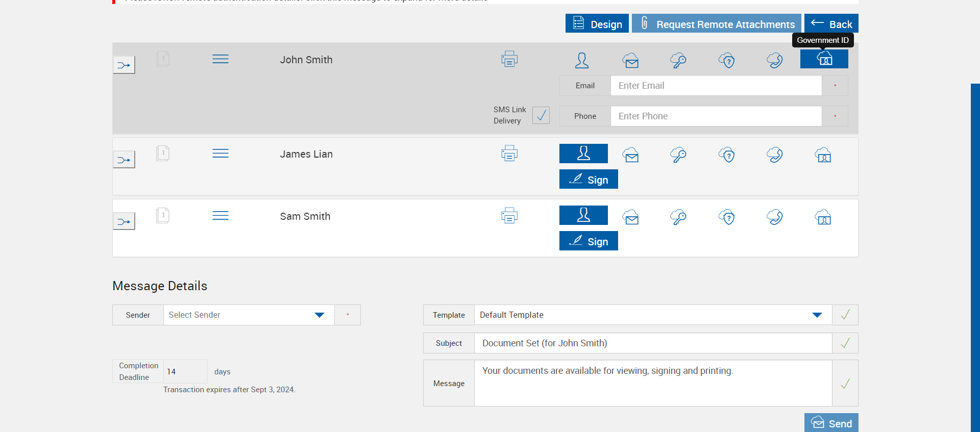This screenshot has width=980, height=432.
Task: Select the key password icon for James Lian
Action: click(678, 155)
